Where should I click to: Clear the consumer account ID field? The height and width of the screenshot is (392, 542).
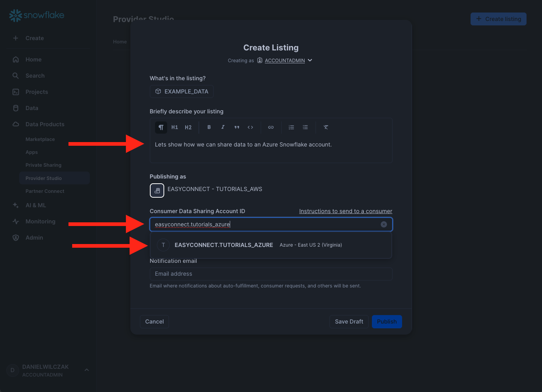point(384,225)
